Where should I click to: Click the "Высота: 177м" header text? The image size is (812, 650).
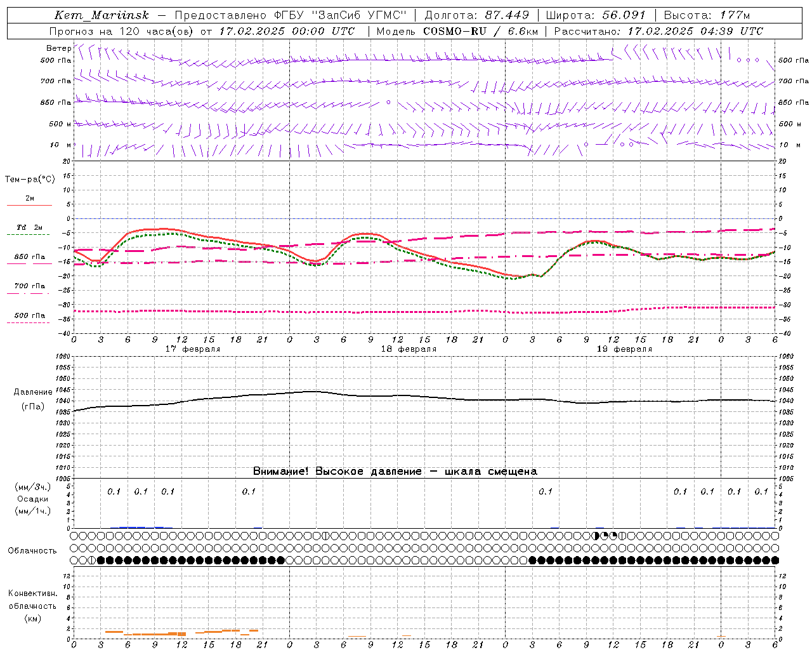tap(708, 15)
